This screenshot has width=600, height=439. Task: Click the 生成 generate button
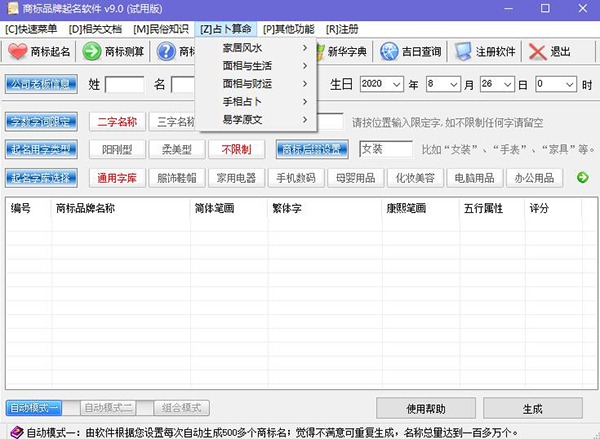pos(532,409)
